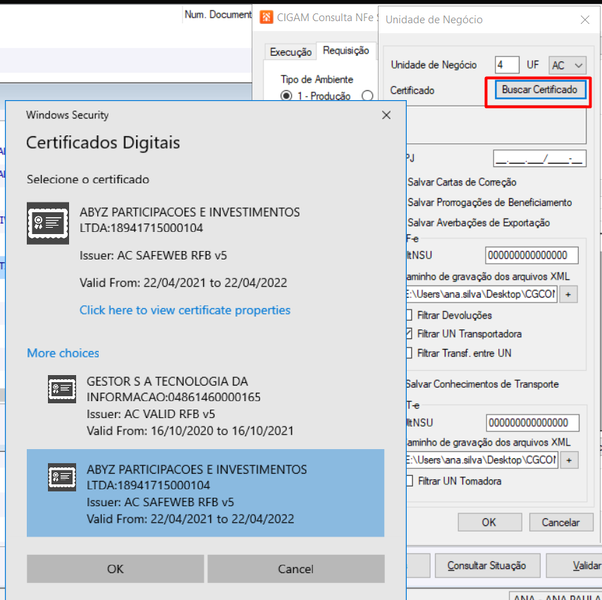The image size is (602, 600).
Task: Click the CIGAM Consulta NFe app icon
Action: point(266,17)
